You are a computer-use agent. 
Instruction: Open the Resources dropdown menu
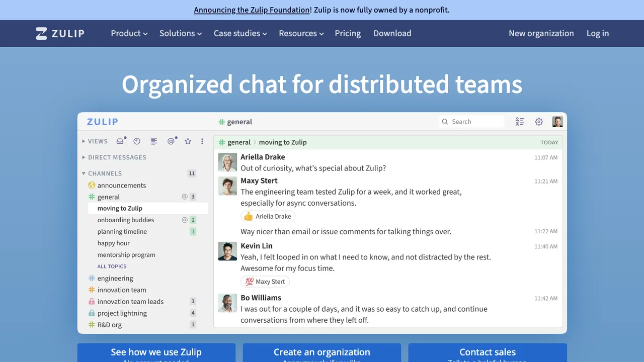(x=301, y=33)
